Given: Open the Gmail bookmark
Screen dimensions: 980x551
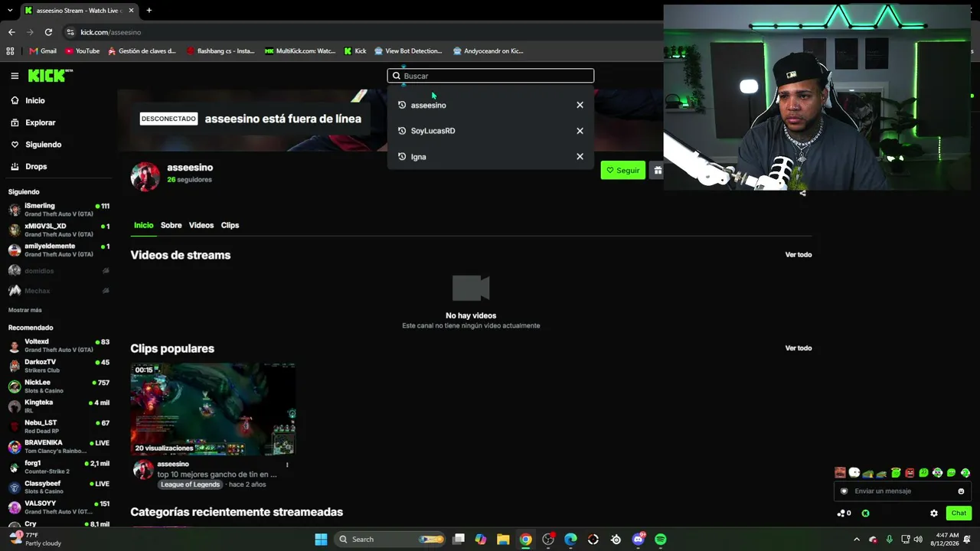Looking at the screenshot, I should (43, 51).
